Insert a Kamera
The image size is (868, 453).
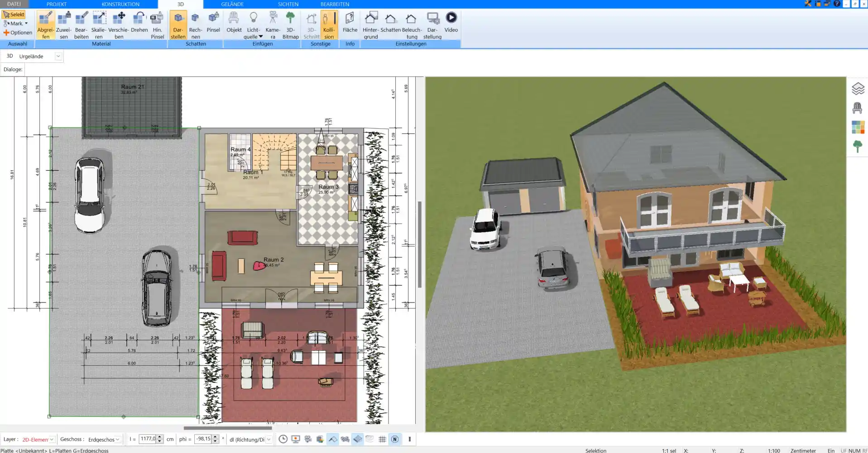273,25
